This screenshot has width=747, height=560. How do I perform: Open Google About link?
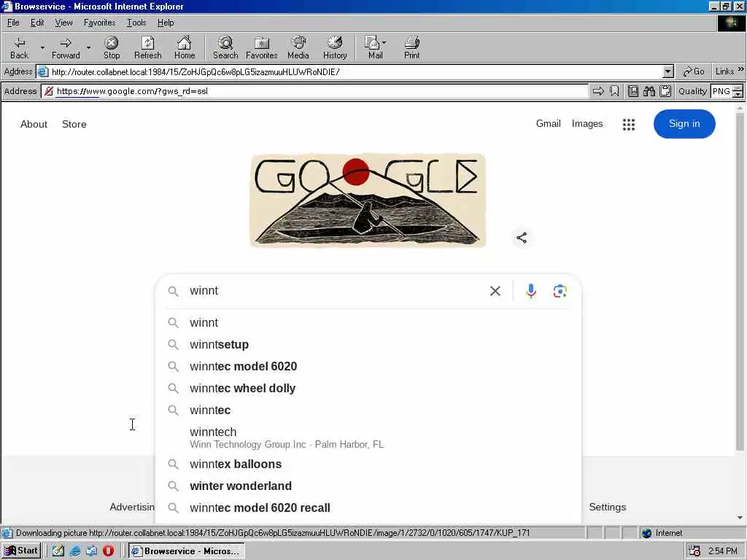click(34, 124)
